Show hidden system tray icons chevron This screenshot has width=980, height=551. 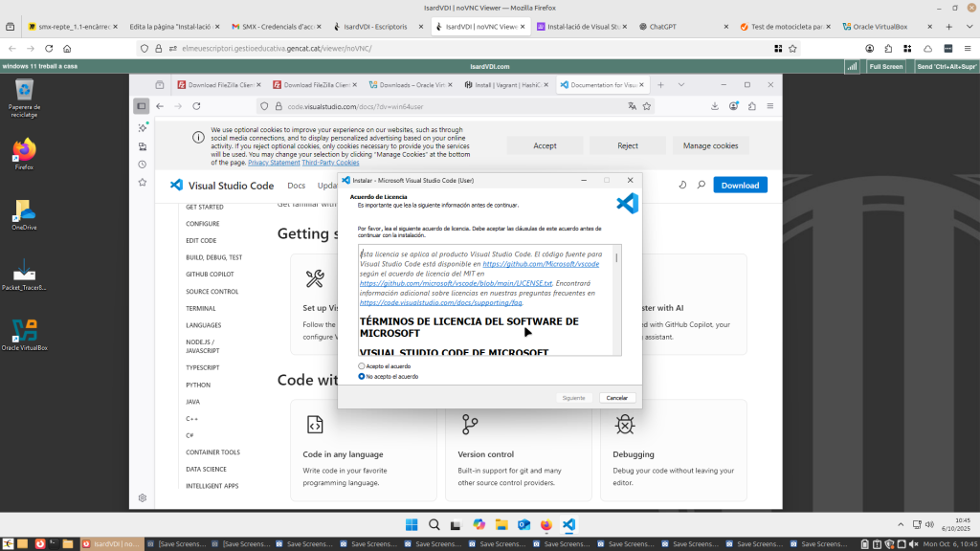click(x=899, y=524)
